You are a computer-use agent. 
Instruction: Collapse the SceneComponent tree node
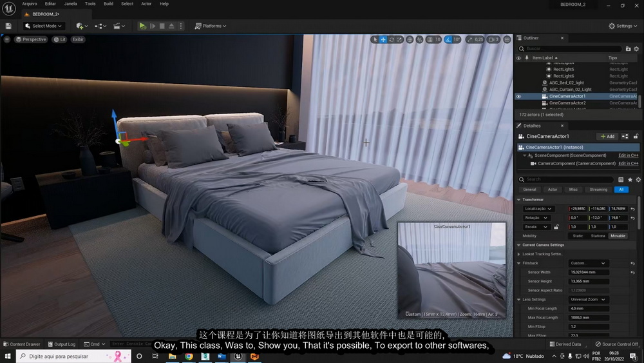524,155
